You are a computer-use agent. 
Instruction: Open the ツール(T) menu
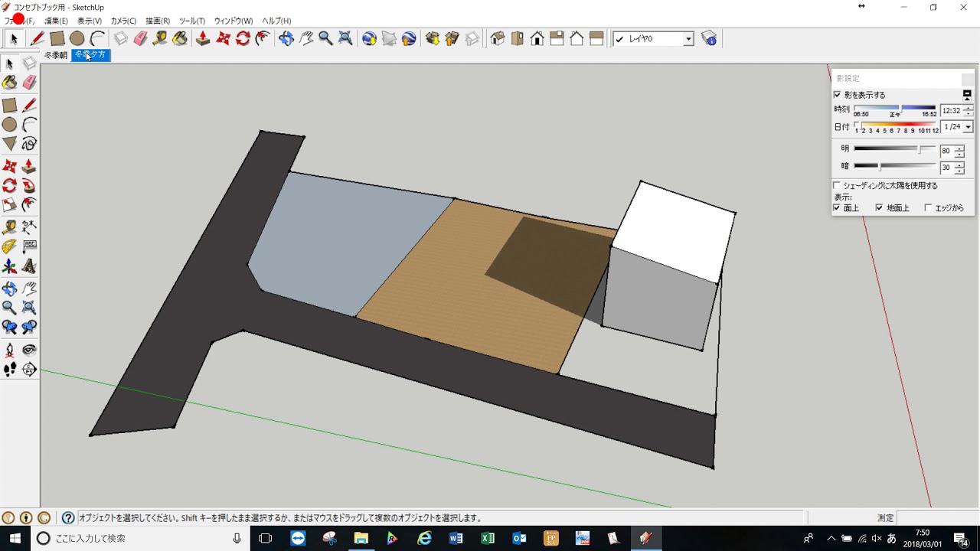(x=191, y=21)
